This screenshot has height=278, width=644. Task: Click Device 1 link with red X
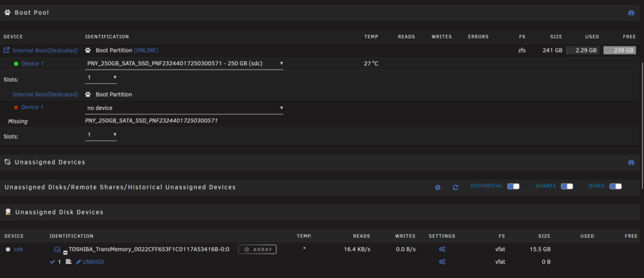pos(32,107)
